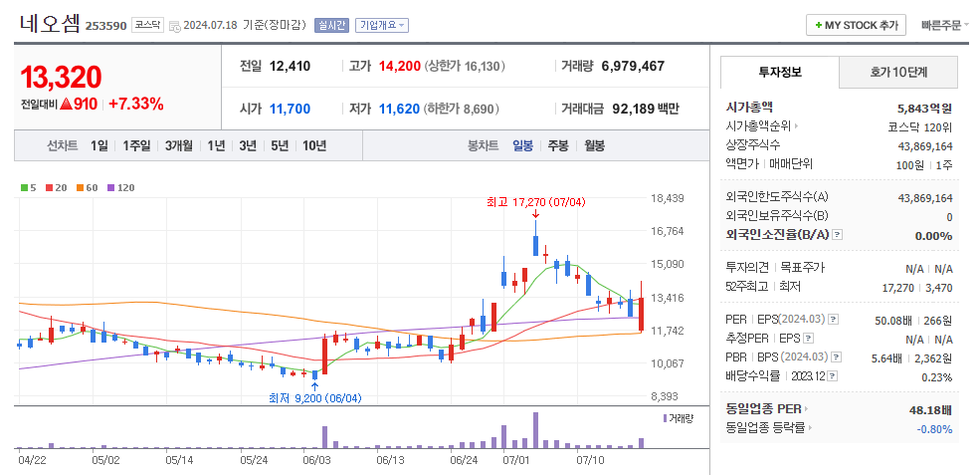This screenshot has width=980, height=475.
Task: Select the 5년 line chart period
Action: coord(280,145)
